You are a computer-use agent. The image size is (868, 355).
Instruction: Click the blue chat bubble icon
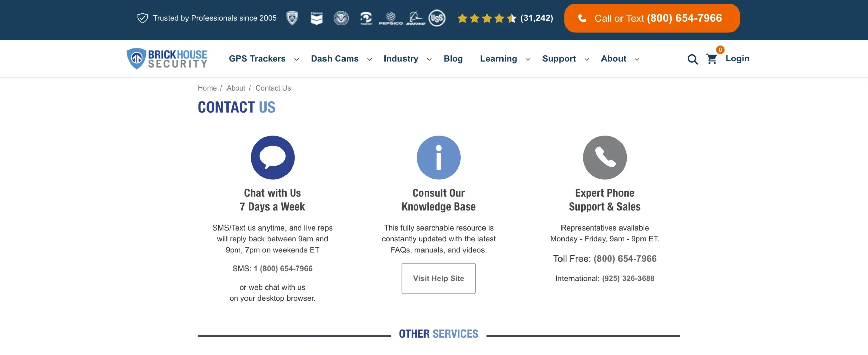(272, 157)
